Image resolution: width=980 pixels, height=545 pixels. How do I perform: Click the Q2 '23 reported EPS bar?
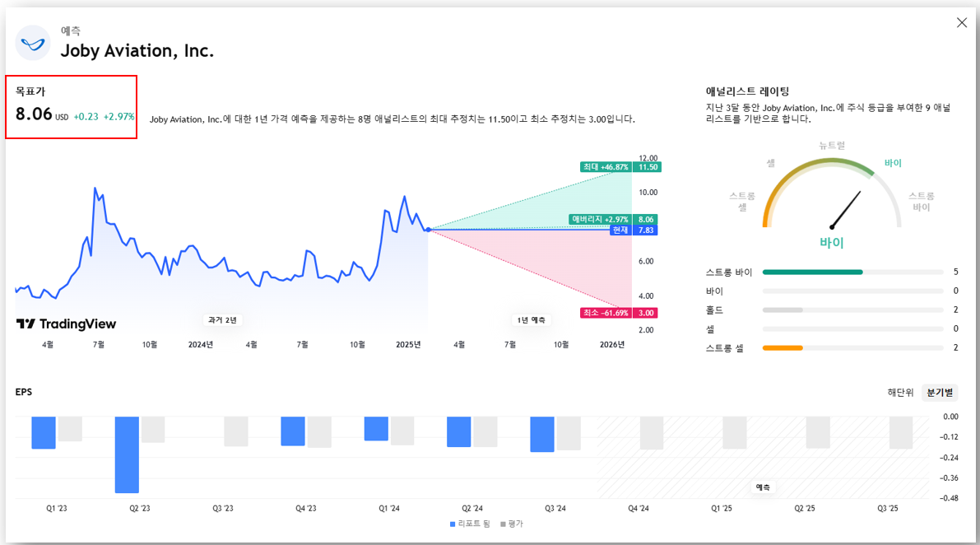coord(127,455)
